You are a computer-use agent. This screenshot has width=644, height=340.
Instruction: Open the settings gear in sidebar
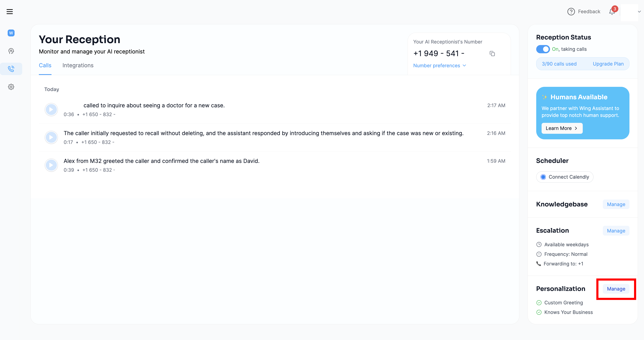11,87
